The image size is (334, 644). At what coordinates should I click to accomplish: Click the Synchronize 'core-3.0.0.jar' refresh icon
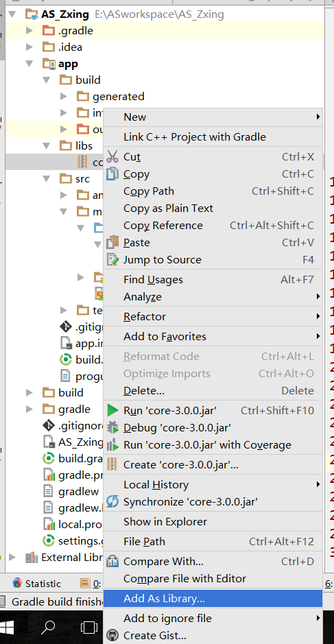(112, 502)
